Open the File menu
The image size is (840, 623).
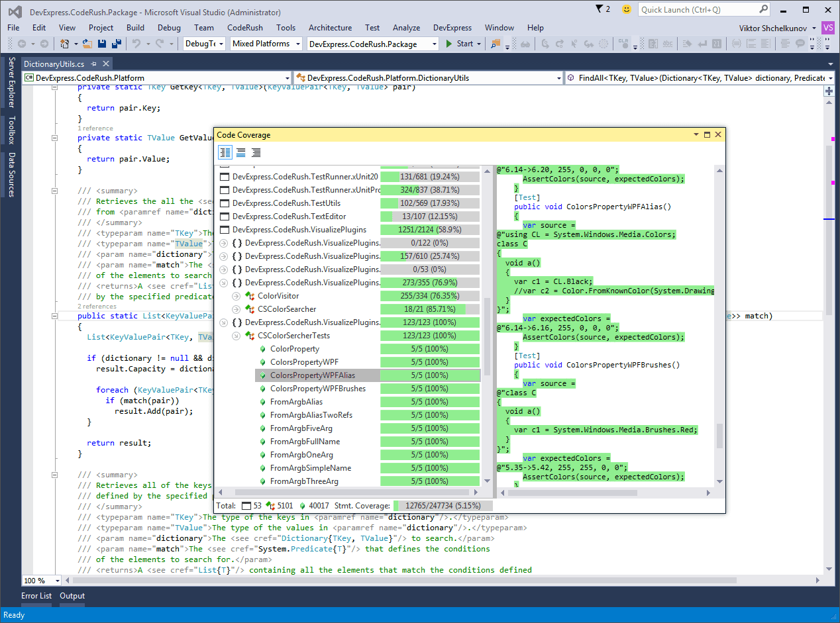tap(13, 27)
